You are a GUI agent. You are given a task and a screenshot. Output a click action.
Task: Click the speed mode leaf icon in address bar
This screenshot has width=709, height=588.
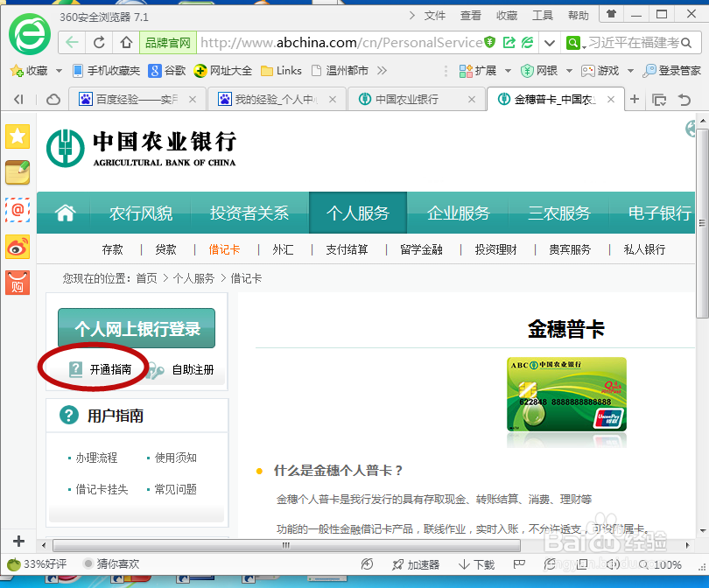click(527, 43)
